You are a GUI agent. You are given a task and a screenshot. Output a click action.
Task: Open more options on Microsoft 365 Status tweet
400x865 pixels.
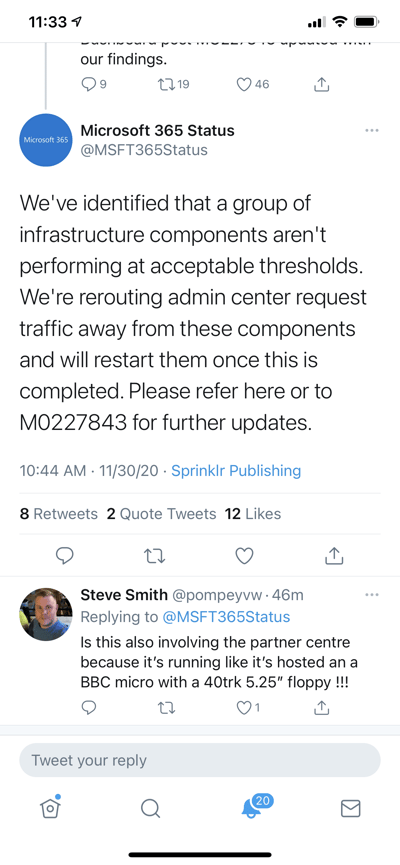372,131
